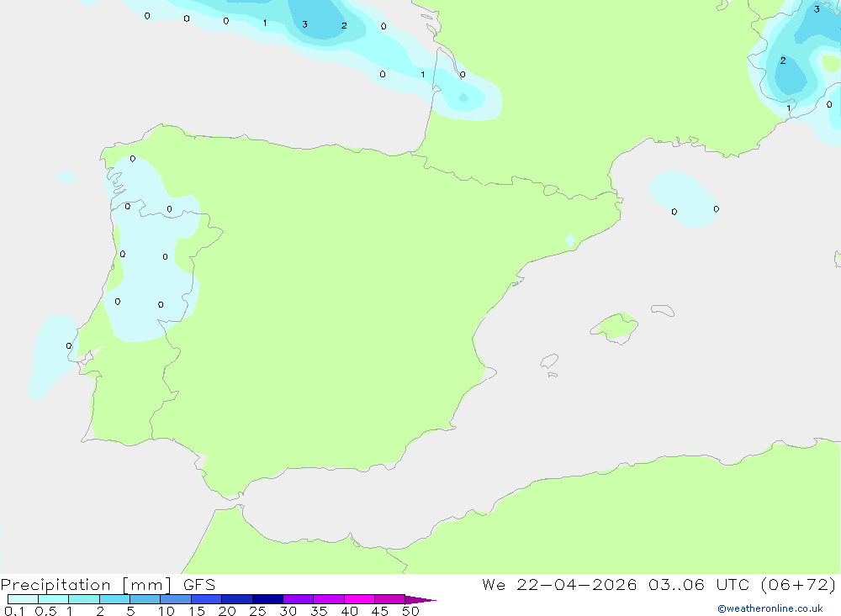The image size is (841, 616).
Task: Click the "We 22-04-2026 03..06 UTC (06+72)" timestamp
Action: tap(659, 585)
